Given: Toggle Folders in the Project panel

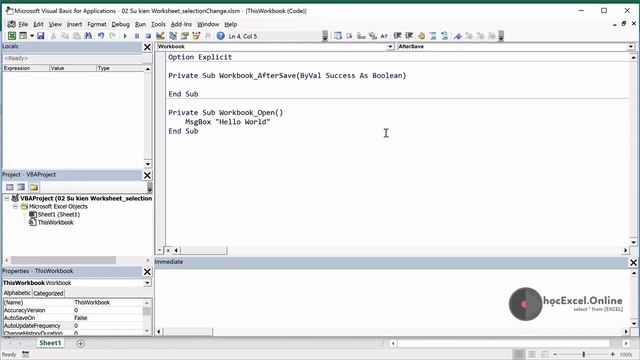Looking at the screenshot, I should 34,187.
